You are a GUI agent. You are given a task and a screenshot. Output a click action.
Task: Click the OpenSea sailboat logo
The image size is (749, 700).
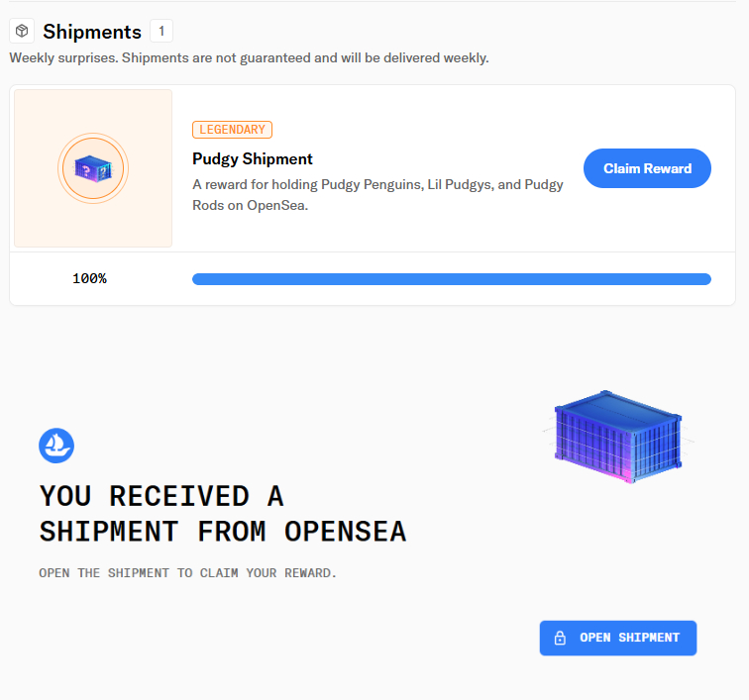pyautogui.click(x=56, y=446)
